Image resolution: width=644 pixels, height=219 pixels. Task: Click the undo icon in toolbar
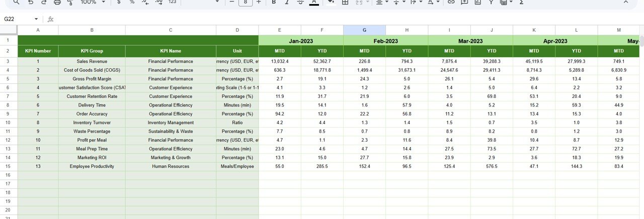pyautogui.click(x=31, y=3)
